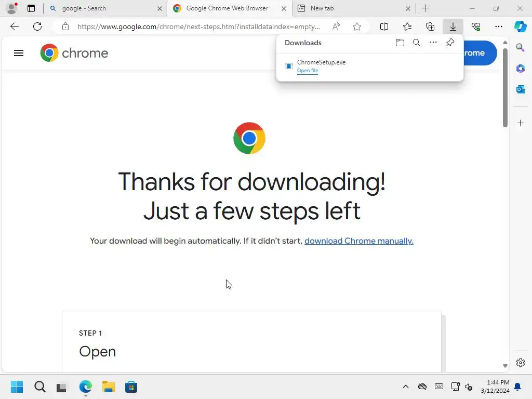The image size is (532, 399).
Task: Open the Windows Start menu
Action: (x=17, y=387)
